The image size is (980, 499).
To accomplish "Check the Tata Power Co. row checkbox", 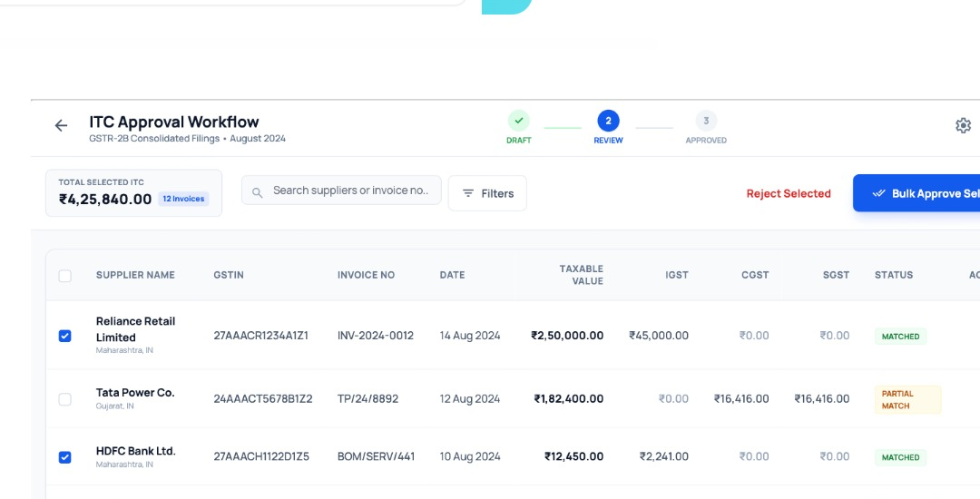I will [65, 399].
